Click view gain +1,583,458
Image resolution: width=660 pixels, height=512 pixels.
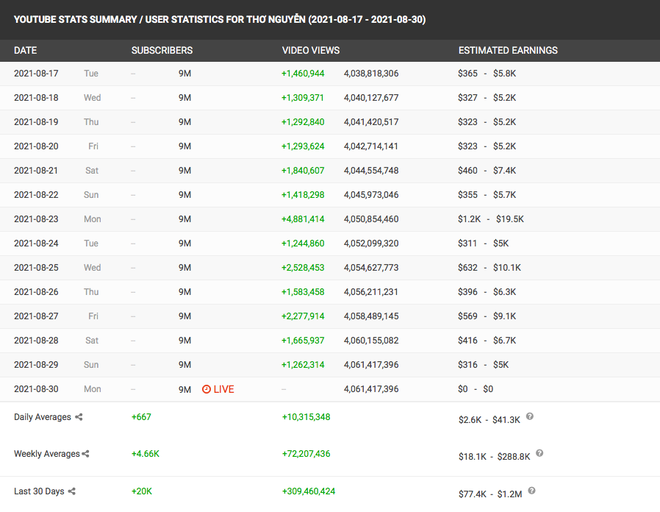303,292
